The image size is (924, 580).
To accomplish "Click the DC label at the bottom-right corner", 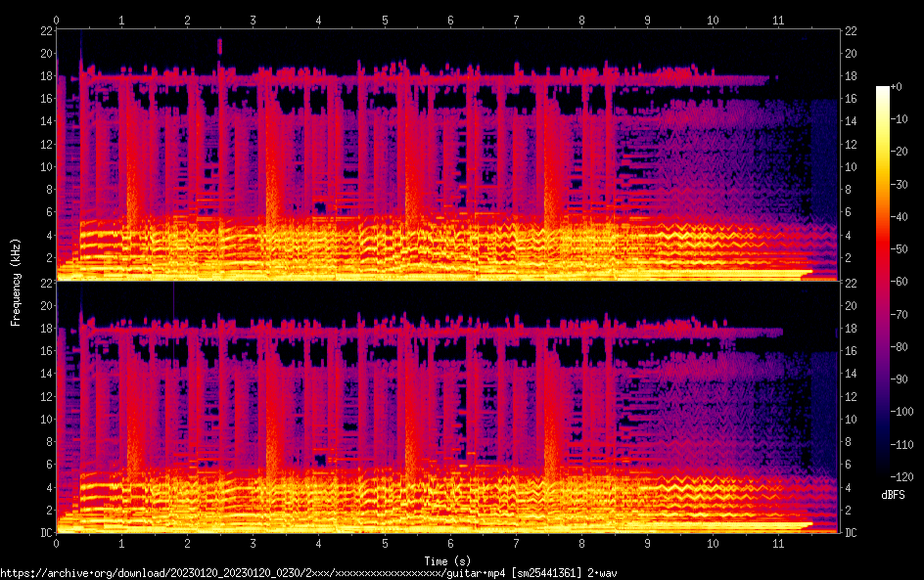I will point(852,533).
